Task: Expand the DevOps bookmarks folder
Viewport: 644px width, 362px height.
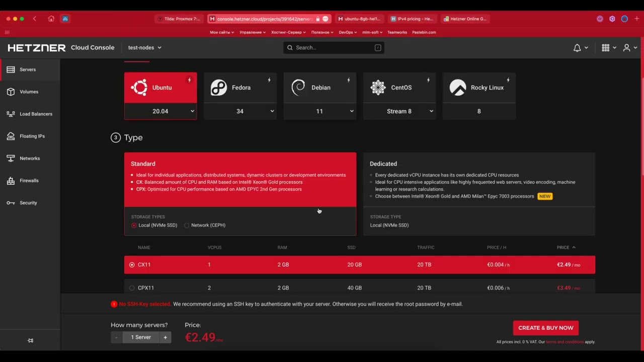Action: click(x=348, y=32)
